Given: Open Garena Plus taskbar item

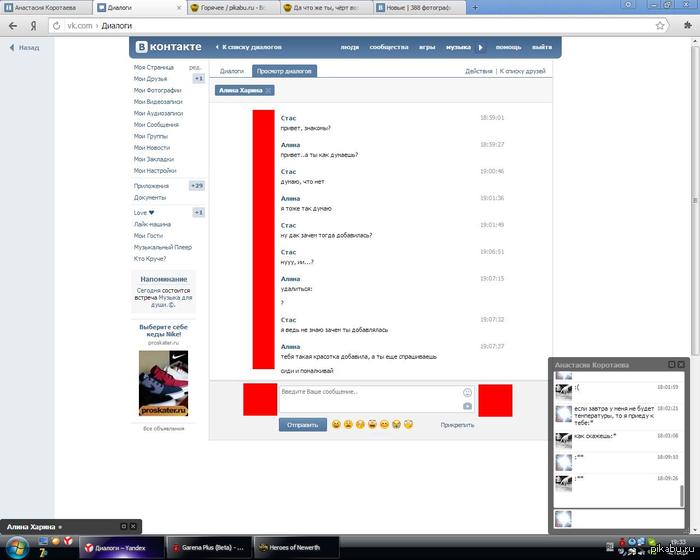Looking at the screenshot, I should tap(211, 548).
